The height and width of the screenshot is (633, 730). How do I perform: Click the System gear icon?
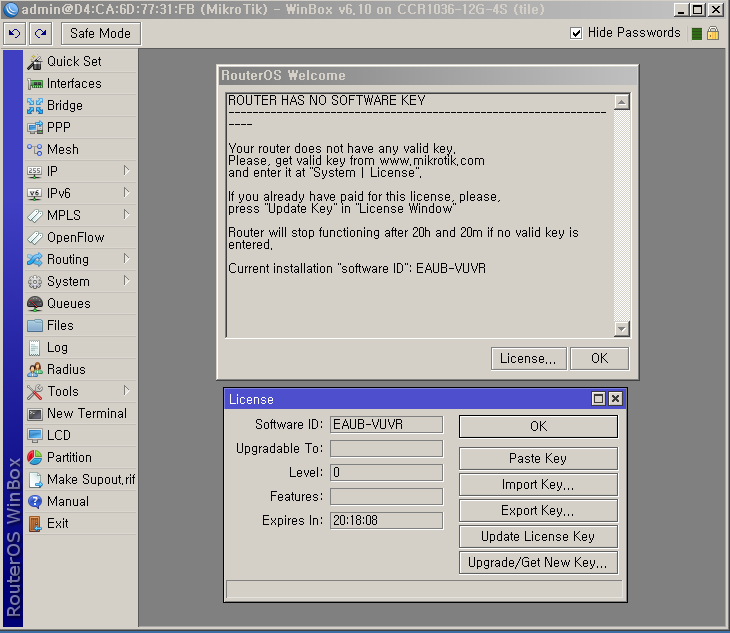pyautogui.click(x=34, y=282)
